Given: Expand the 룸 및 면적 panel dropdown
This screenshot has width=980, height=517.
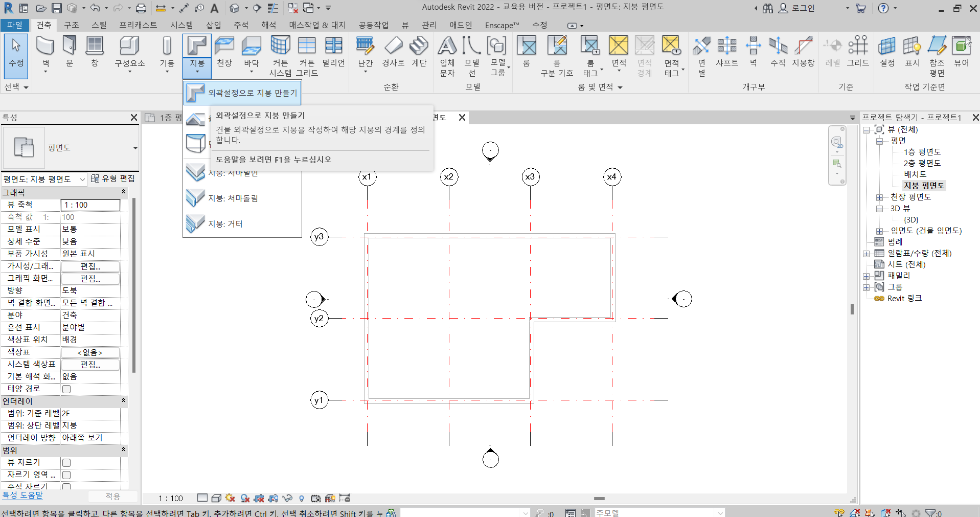Looking at the screenshot, I should pos(620,87).
